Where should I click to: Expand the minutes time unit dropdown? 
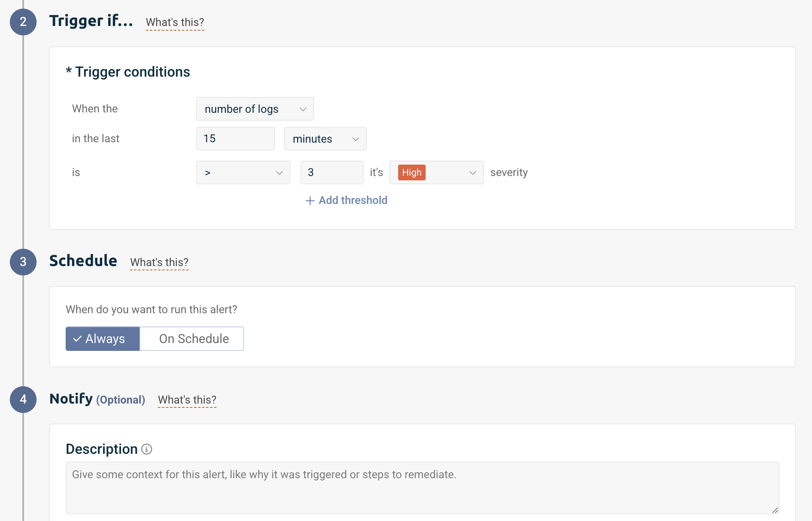pyautogui.click(x=325, y=139)
